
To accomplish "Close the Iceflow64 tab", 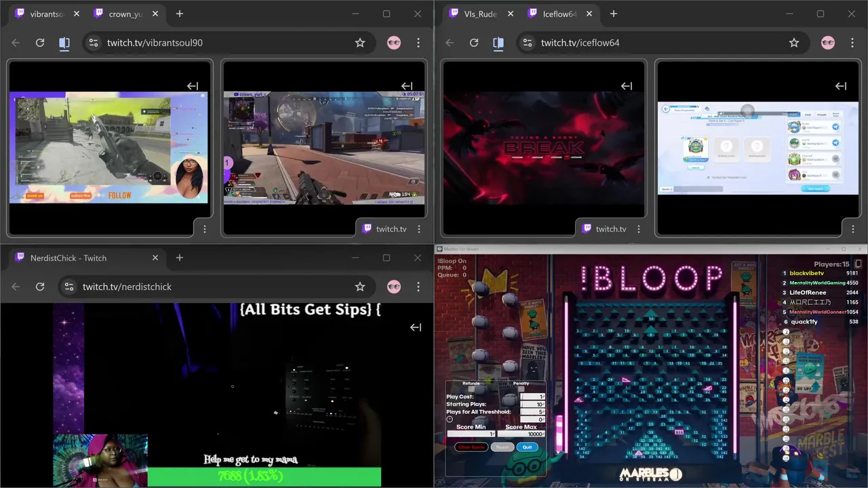I will coord(589,14).
